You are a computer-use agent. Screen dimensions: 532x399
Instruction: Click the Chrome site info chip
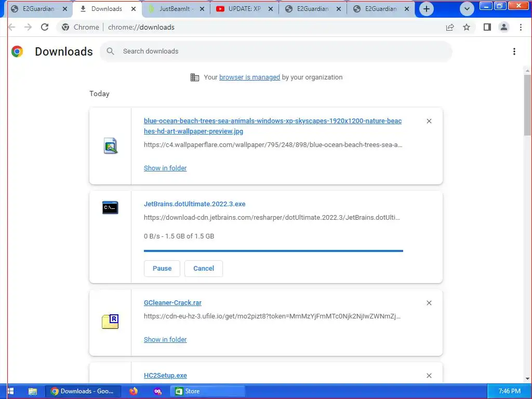tap(81, 27)
